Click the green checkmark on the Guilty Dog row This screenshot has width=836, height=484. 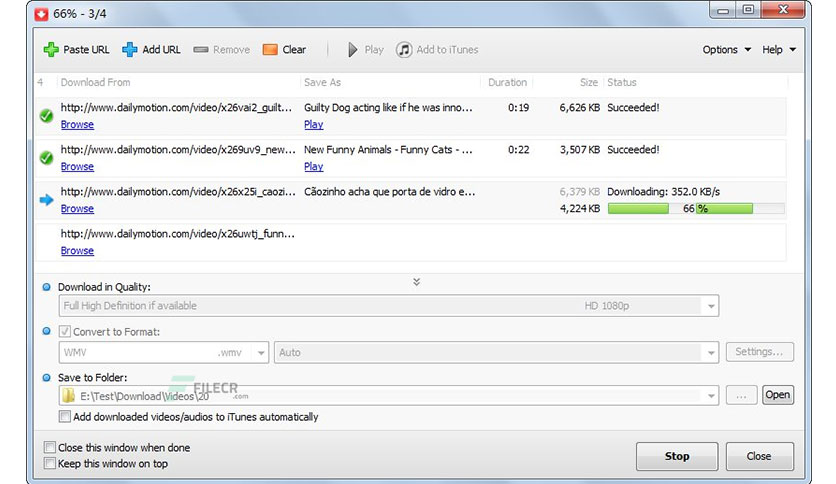click(x=46, y=115)
